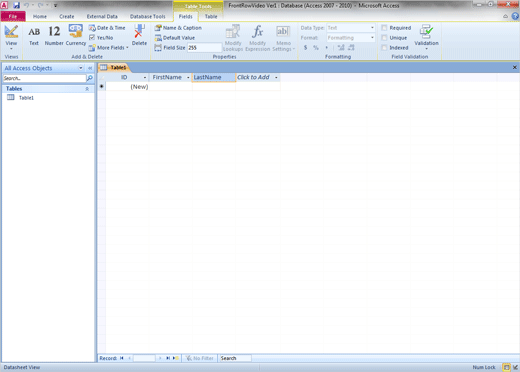Image resolution: width=520 pixels, height=372 pixels.
Task: Select the new record row selector
Action: (102, 87)
